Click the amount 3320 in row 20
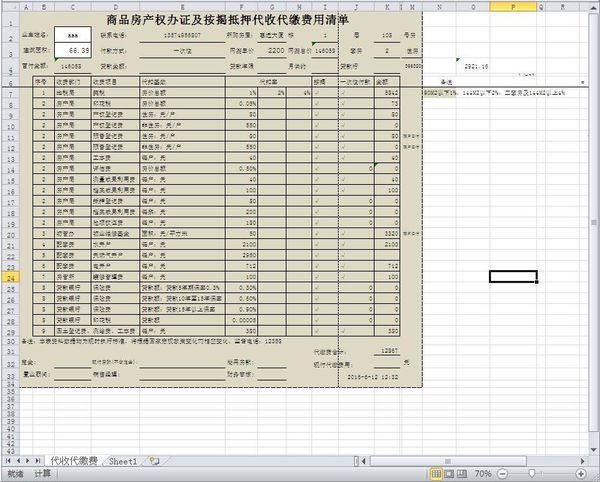Viewport: 600px width, 482px height. (387, 233)
